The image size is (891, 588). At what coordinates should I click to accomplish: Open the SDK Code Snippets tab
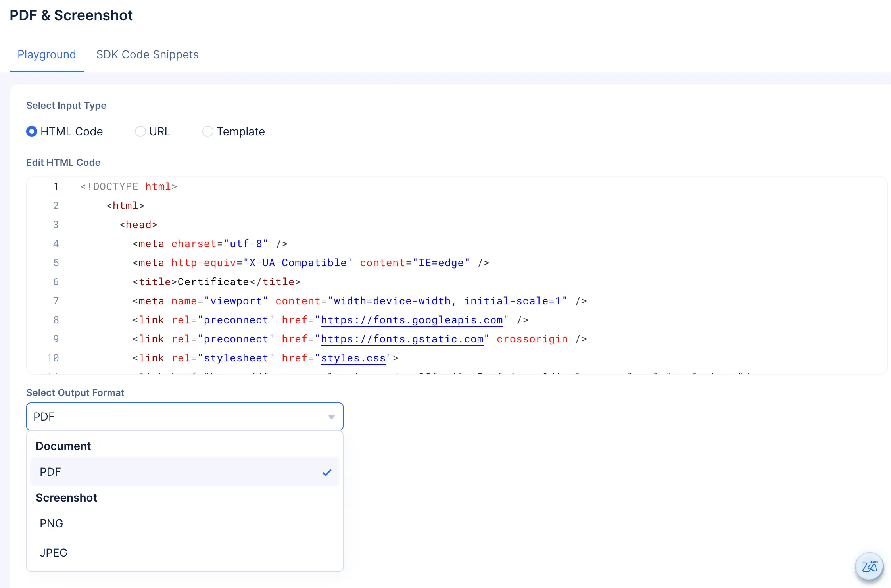(147, 54)
